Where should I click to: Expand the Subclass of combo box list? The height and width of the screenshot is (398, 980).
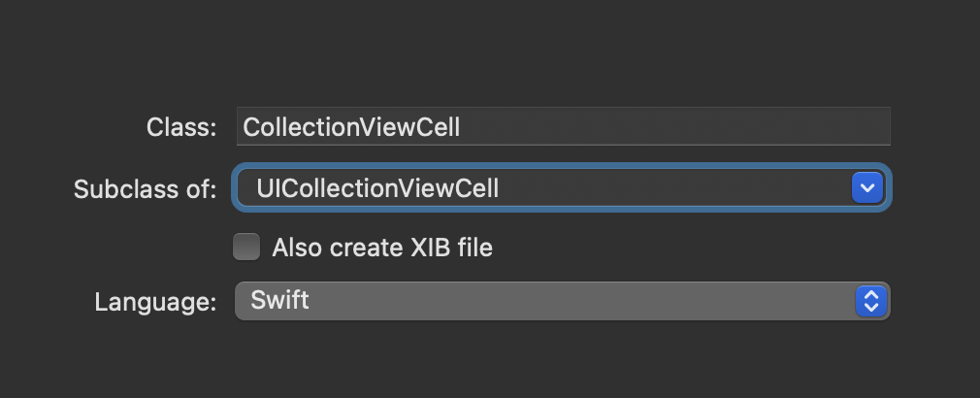click(x=866, y=187)
